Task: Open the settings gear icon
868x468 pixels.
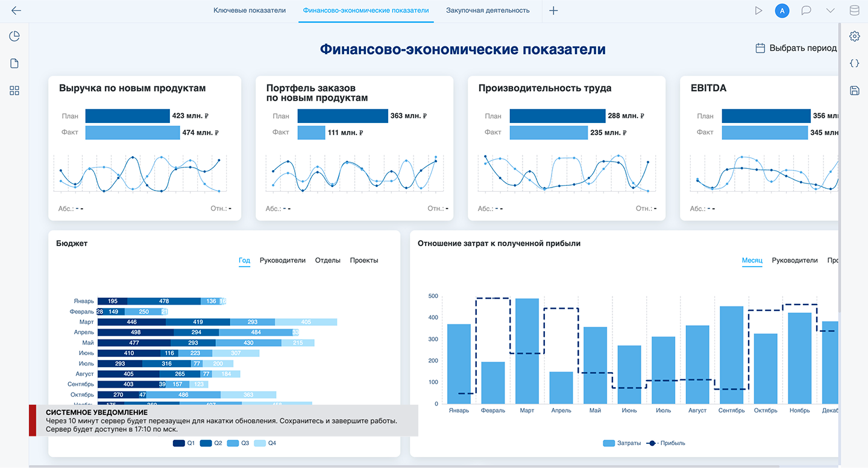Action: [854, 36]
